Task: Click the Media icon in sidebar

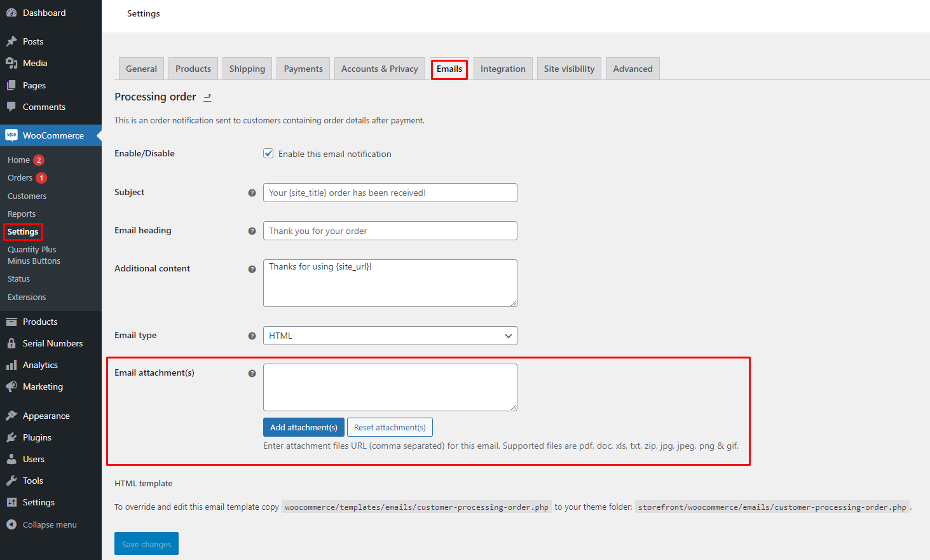Action: (11, 63)
